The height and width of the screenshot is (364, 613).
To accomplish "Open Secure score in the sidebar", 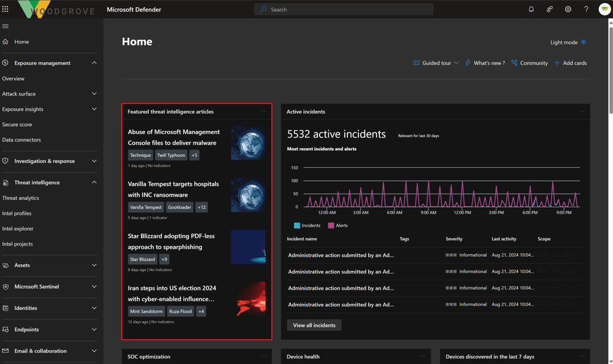I will (x=17, y=124).
